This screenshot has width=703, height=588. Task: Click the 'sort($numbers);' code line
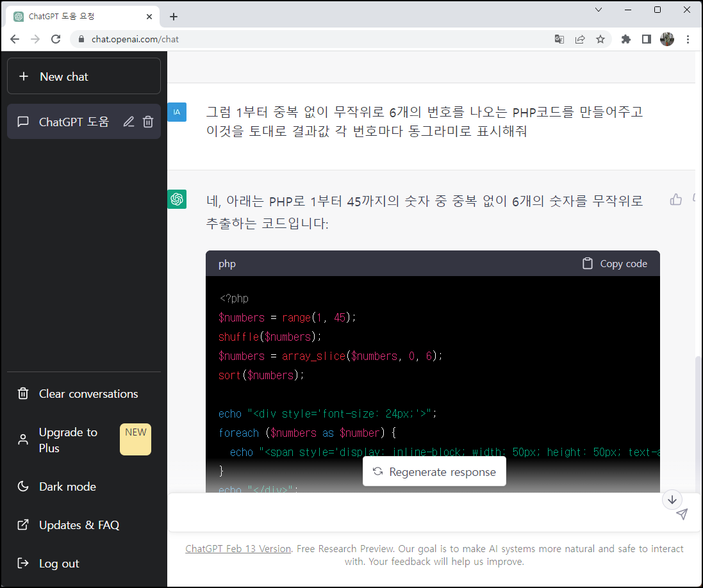261,375
